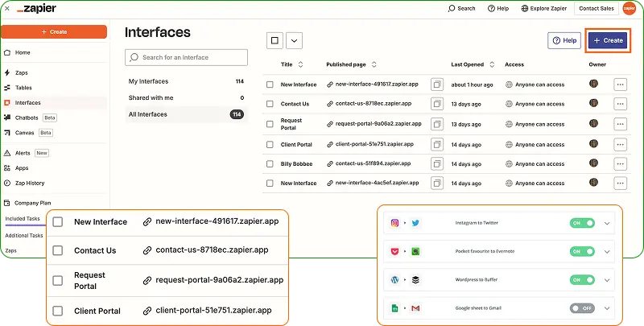This screenshot has height=326, width=644.
Task: Close the sidebar with the X icon
Action: 6,8
